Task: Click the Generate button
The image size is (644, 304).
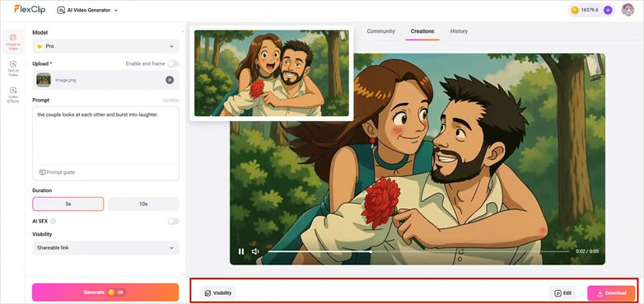Action: point(105,292)
